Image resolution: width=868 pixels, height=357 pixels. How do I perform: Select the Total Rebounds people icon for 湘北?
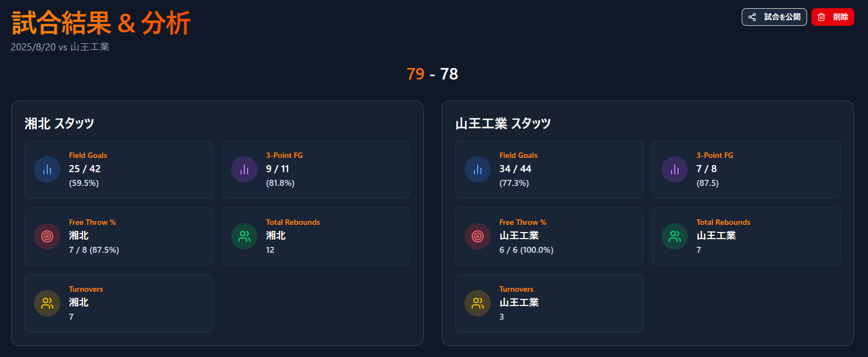pos(244,236)
